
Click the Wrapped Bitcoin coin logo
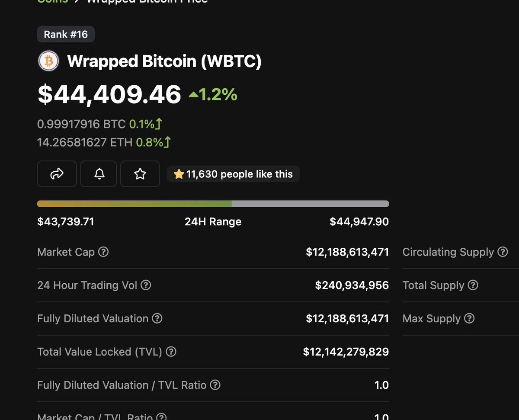[x=48, y=61]
